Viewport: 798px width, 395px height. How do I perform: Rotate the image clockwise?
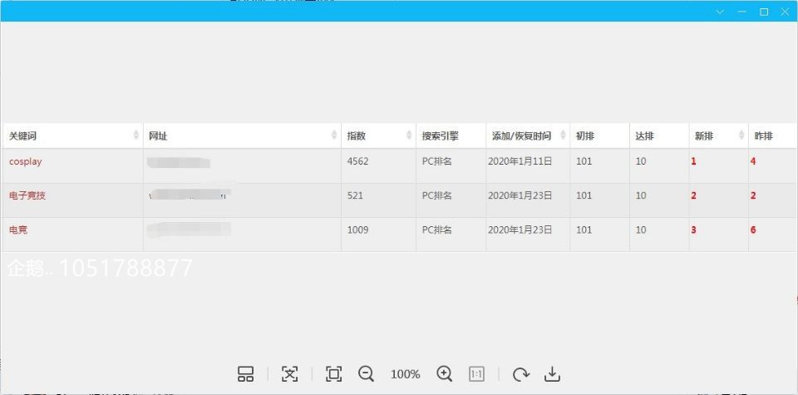tap(520, 374)
